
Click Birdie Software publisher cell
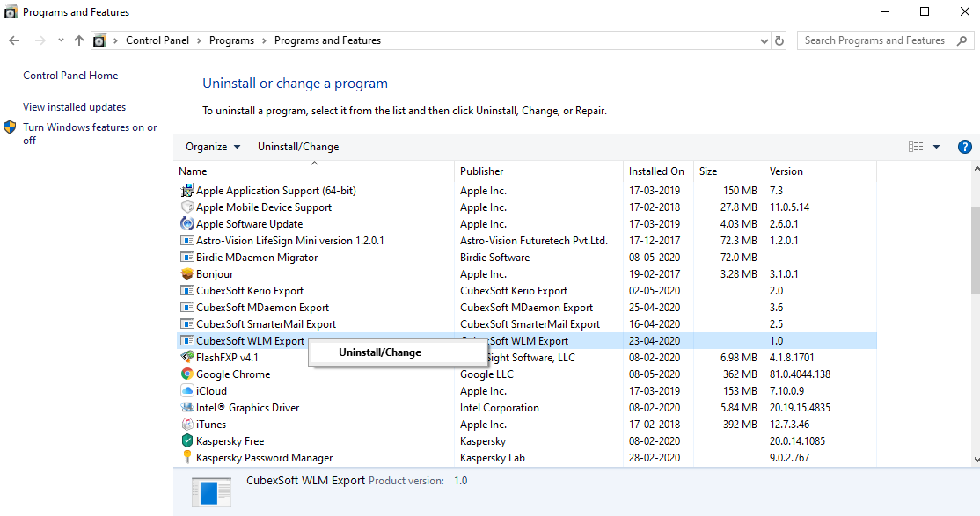tap(495, 258)
